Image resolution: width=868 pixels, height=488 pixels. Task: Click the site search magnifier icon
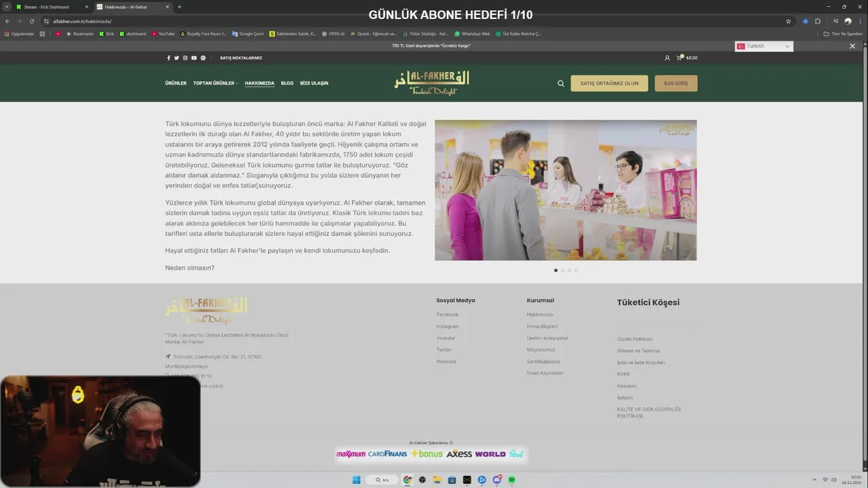[x=561, y=83]
